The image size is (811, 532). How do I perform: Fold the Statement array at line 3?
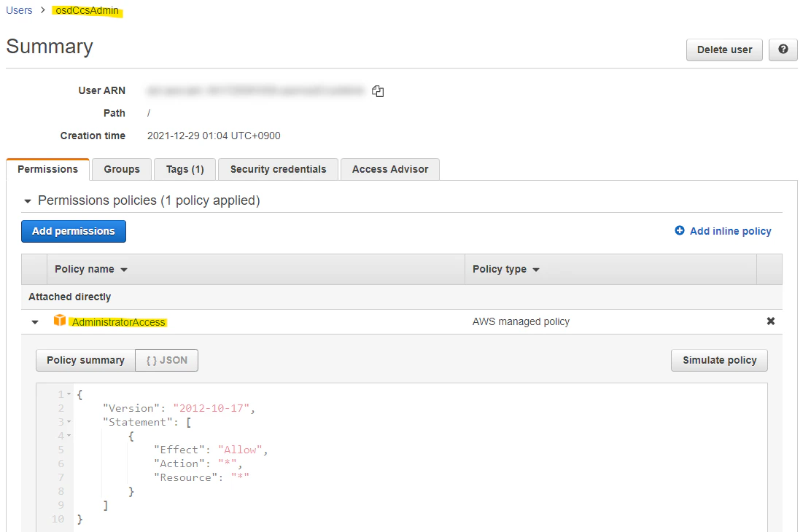69,423
